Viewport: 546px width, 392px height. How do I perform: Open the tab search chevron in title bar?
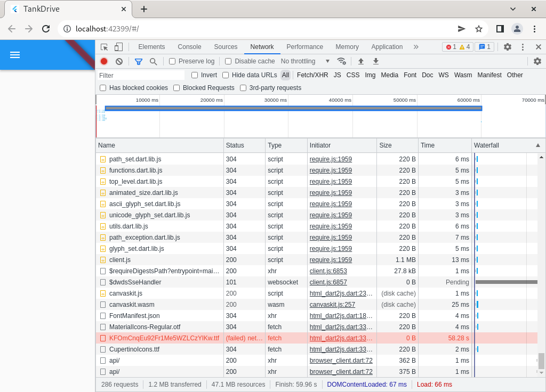pos(513,9)
